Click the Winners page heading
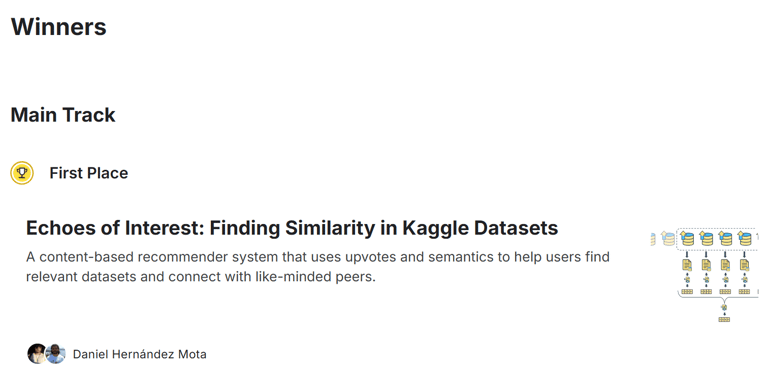Viewport: 768px width, 370px height. (59, 26)
